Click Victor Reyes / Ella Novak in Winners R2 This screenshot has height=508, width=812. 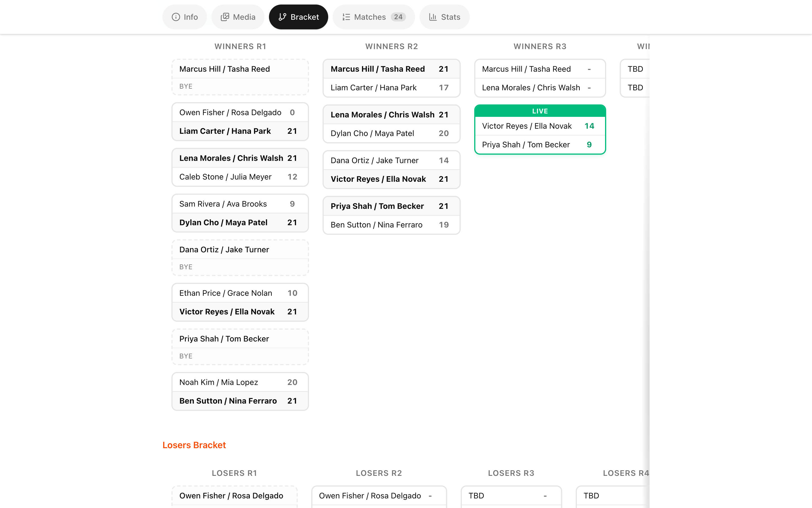coord(391,179)
